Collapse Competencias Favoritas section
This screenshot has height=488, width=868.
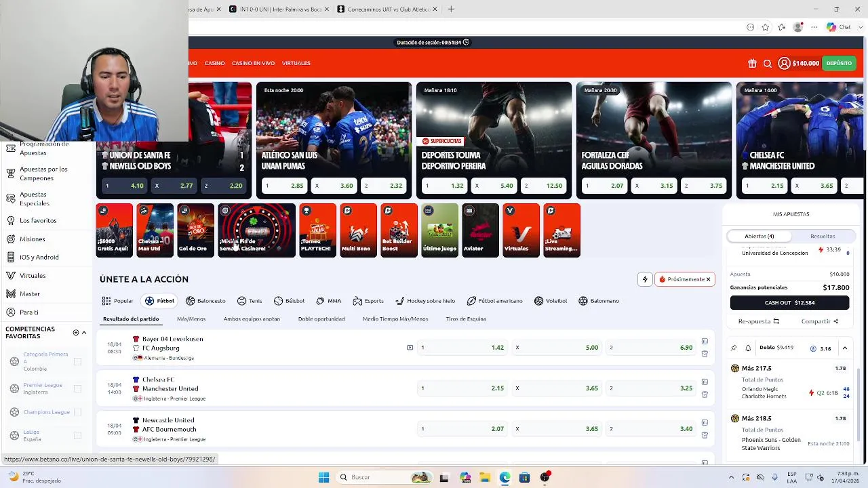(84, 333)
